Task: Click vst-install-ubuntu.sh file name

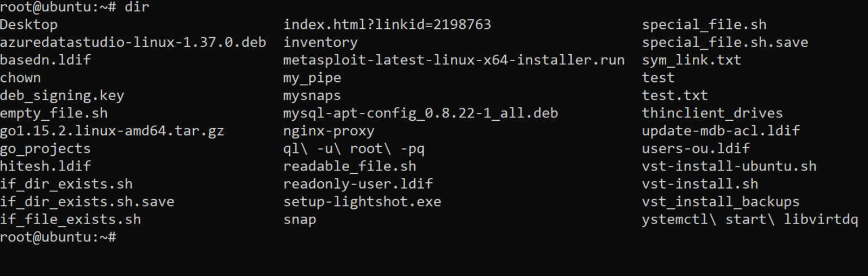Action: 729,166
